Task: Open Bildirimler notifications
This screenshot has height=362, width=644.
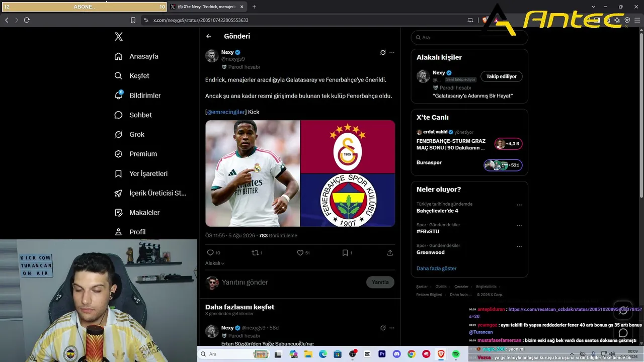Action: 137,96
